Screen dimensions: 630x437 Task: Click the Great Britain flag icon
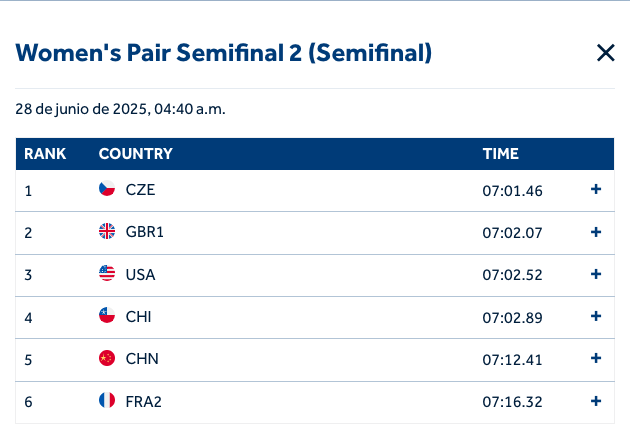coord(107,232)
